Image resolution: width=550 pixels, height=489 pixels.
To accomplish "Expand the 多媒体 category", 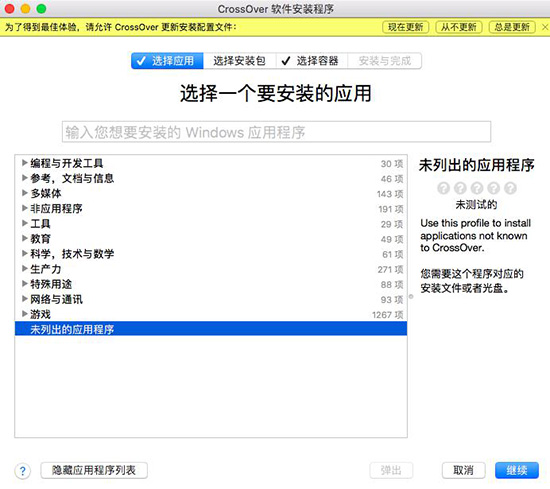I will click(25, 193).
